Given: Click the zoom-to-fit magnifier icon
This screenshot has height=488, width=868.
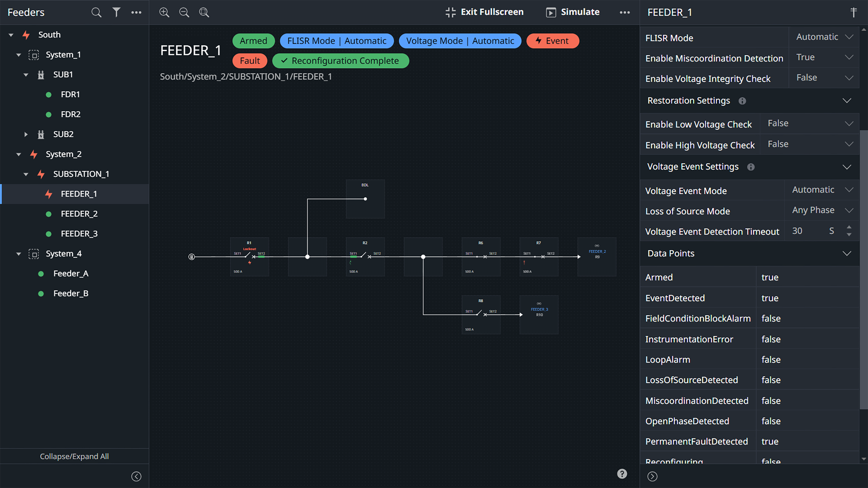Looking at the screenshot, I should (x=204, y=12).
